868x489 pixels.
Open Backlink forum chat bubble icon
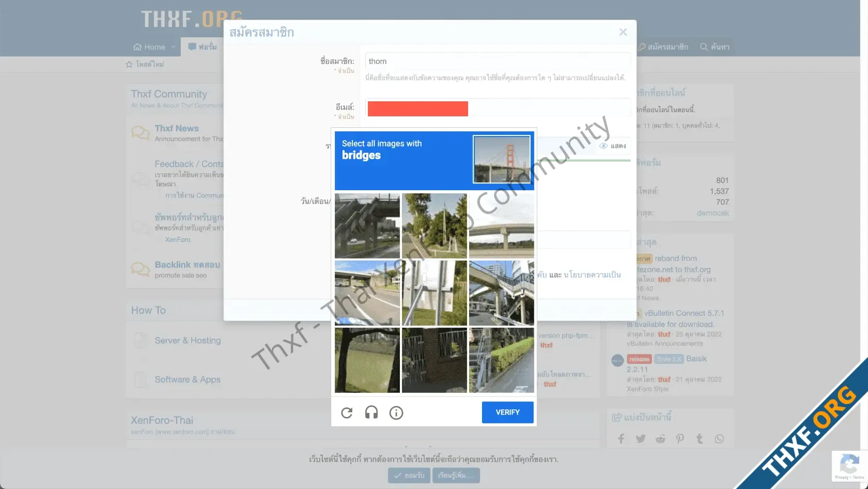[x=140, y=269]
